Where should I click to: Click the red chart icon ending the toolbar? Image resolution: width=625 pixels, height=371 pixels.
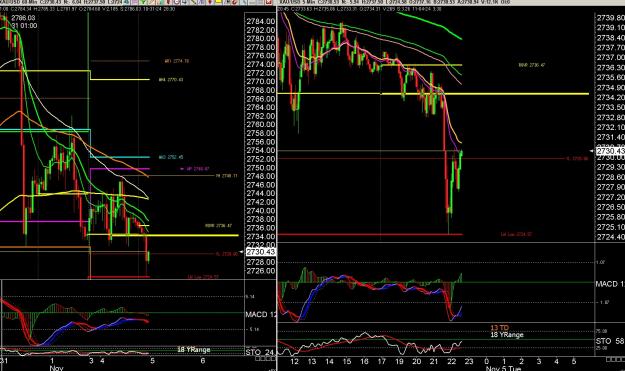(268, 2)
